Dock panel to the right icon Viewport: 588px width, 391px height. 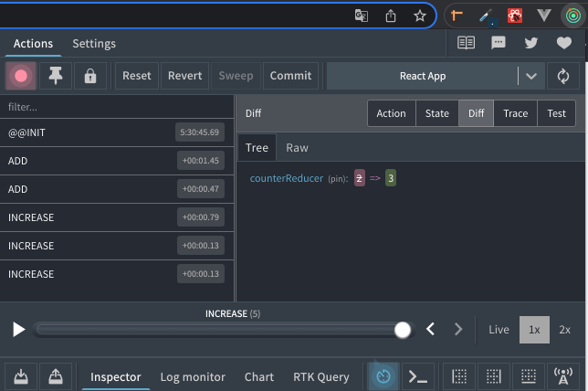tap(493, 376)
